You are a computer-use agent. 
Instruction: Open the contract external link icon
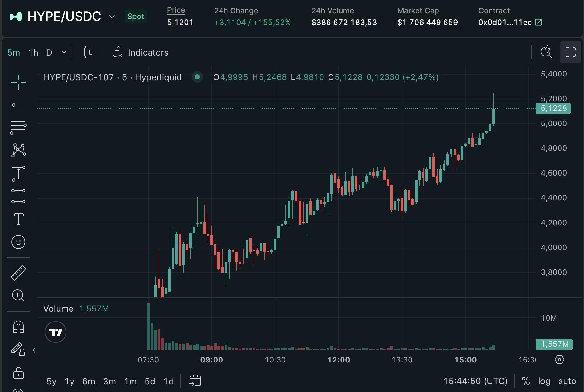[539, 22]
